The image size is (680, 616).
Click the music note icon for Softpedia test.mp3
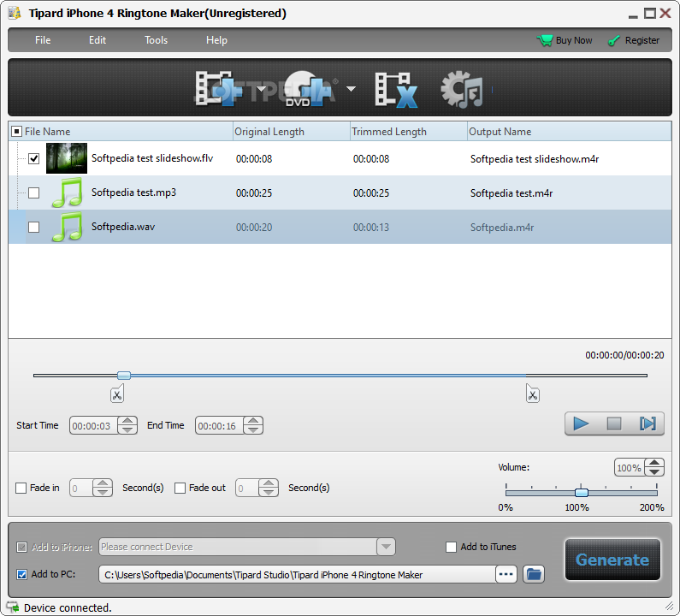(x=67, y=192)
